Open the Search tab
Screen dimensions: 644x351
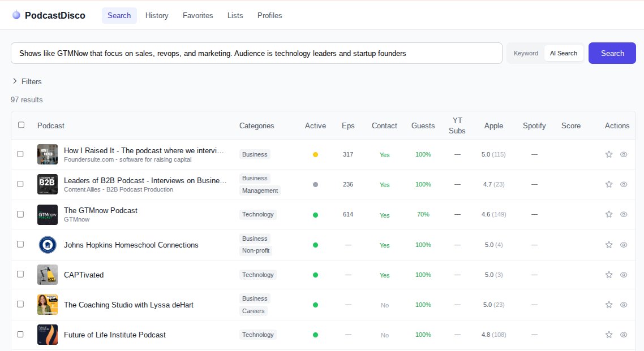(x=119, y=16)
